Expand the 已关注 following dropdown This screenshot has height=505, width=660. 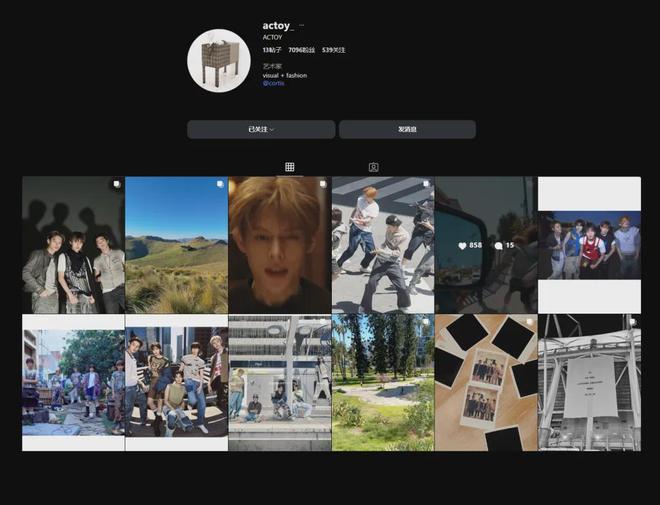tap(261, 129)
